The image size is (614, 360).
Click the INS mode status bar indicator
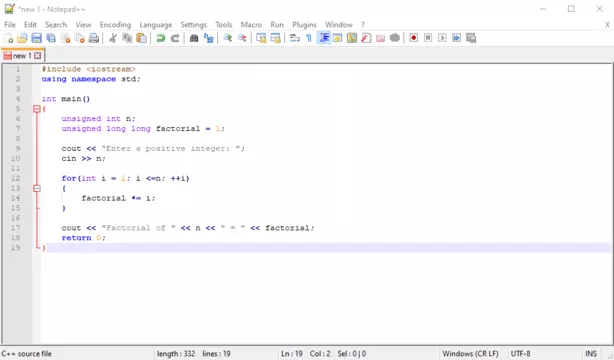[x=591, y=354]
